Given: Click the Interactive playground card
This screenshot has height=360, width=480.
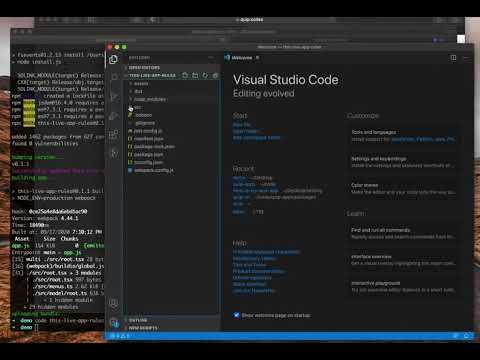Looking at the screenshot, I should pyautogui.click(x=403, y=287).
